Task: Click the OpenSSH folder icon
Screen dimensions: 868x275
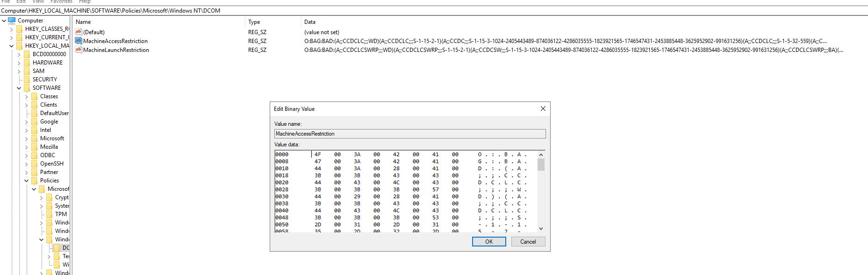Action: pyautogui.click(x=34, y=163)
